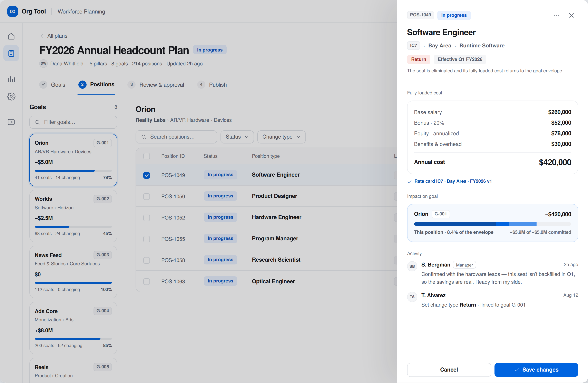This screenshot has width=588, height=383.
Task: Select the Reels G-005 goal card
Action: pos(73,370)
